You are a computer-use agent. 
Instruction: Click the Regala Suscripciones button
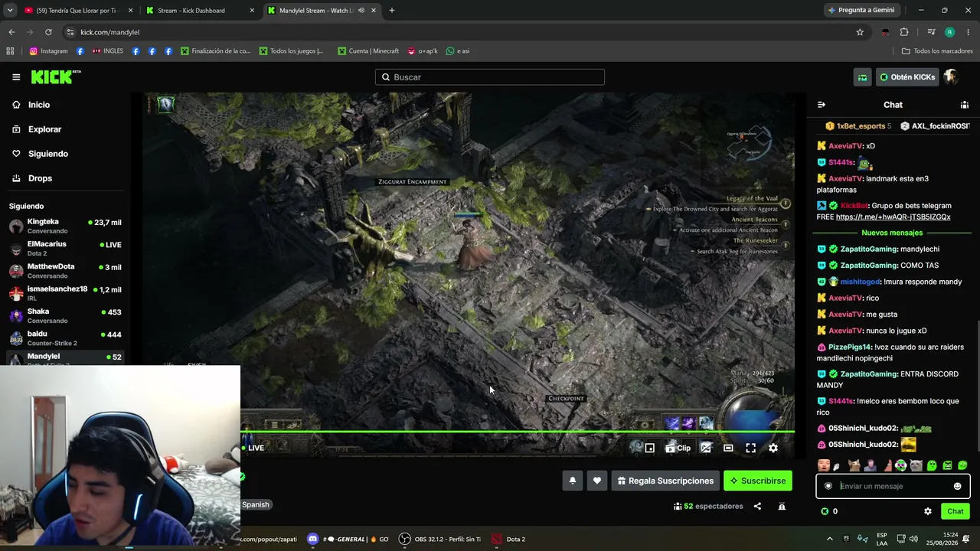coord(665,481)
